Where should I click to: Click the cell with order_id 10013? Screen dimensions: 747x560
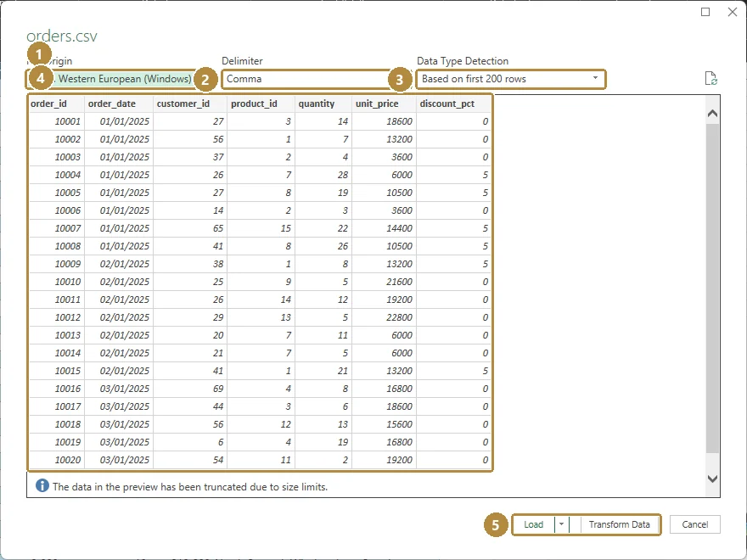(57, 335)
